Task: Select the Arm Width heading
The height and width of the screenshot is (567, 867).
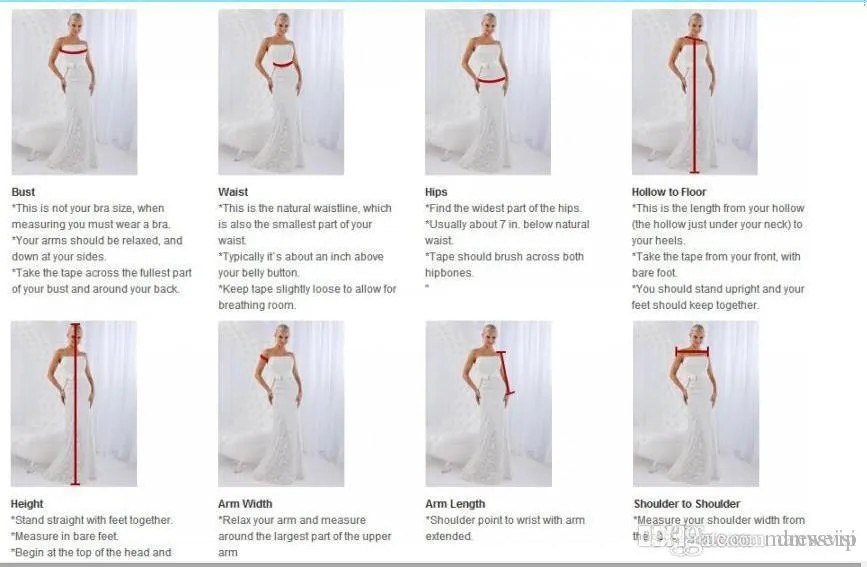Action: click(x=245, y=504)
